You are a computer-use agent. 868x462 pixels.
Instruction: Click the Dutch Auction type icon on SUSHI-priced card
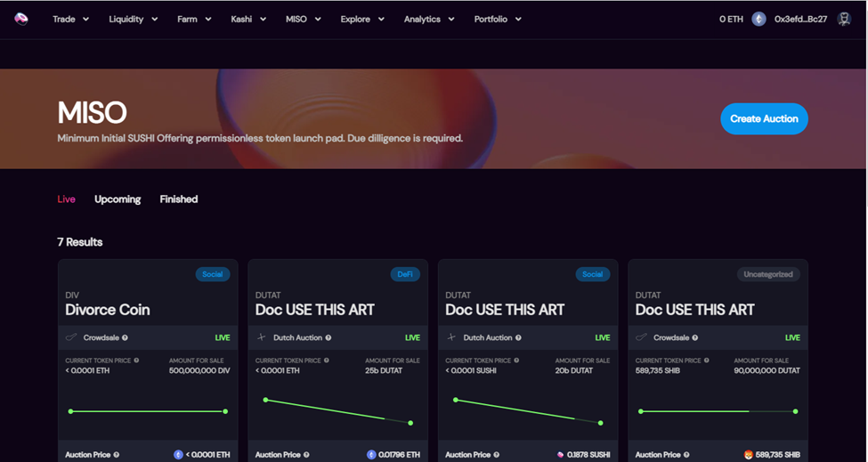pos(451,337)
